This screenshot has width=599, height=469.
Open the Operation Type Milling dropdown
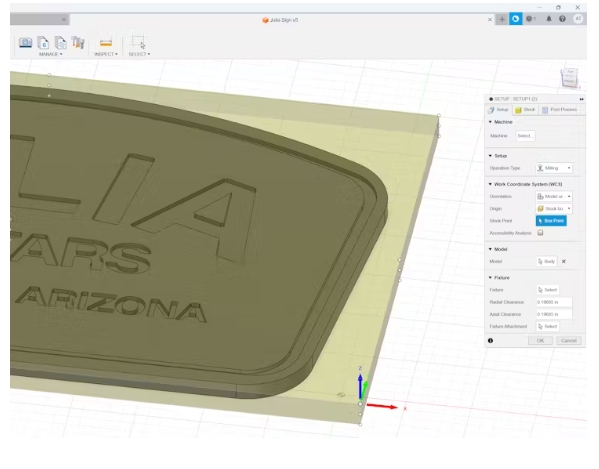point(554,168)
